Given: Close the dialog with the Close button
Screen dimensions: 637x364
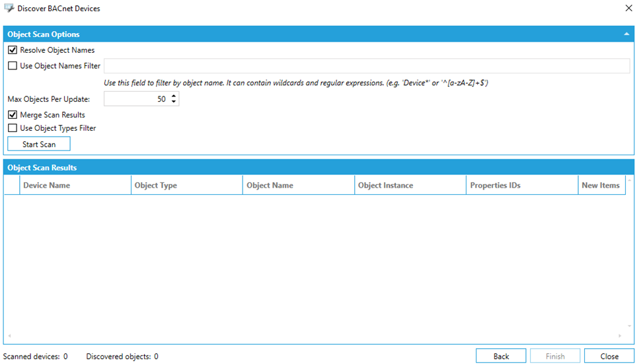Looking at the screenshot, I should (609, 356).
